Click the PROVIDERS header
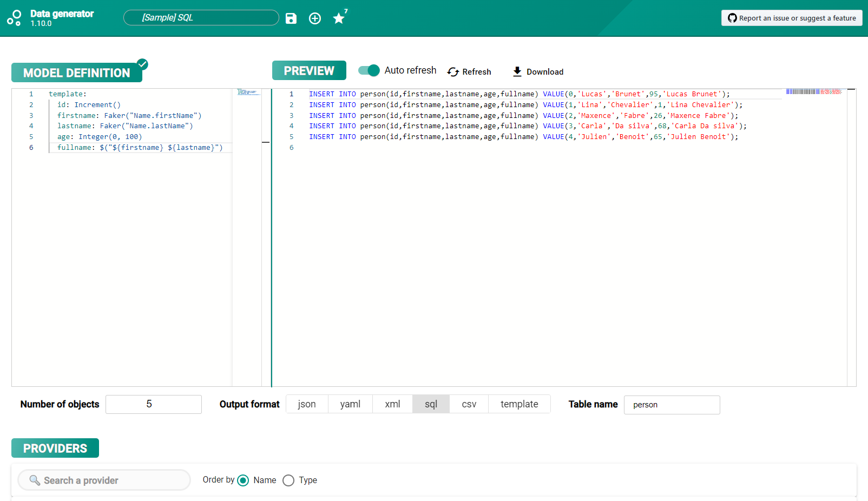868x501 pixels. point(55,448)
